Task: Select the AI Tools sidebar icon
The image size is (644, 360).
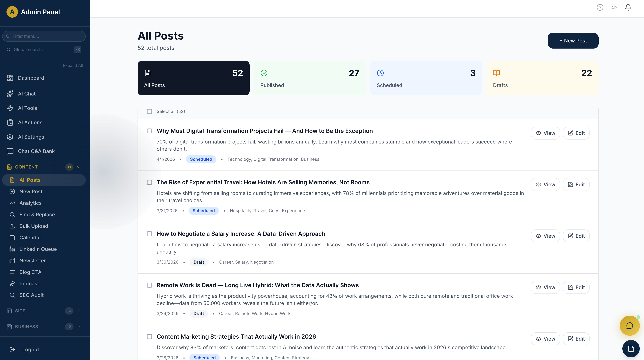Action: coord(10,108)
